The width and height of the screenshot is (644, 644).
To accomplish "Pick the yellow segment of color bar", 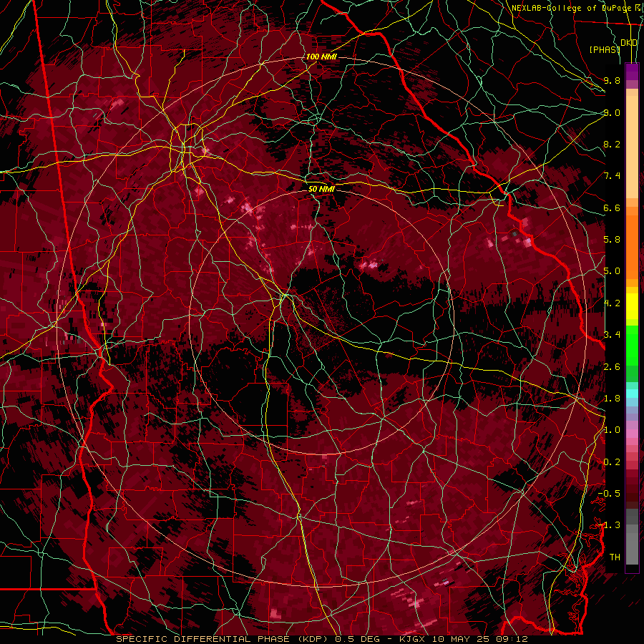I will point(632,306).
